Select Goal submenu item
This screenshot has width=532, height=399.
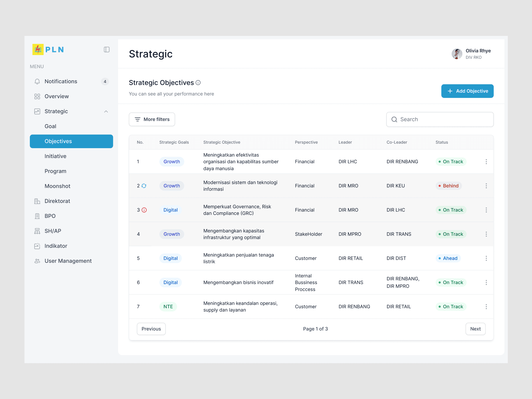[x=71, y=126]
